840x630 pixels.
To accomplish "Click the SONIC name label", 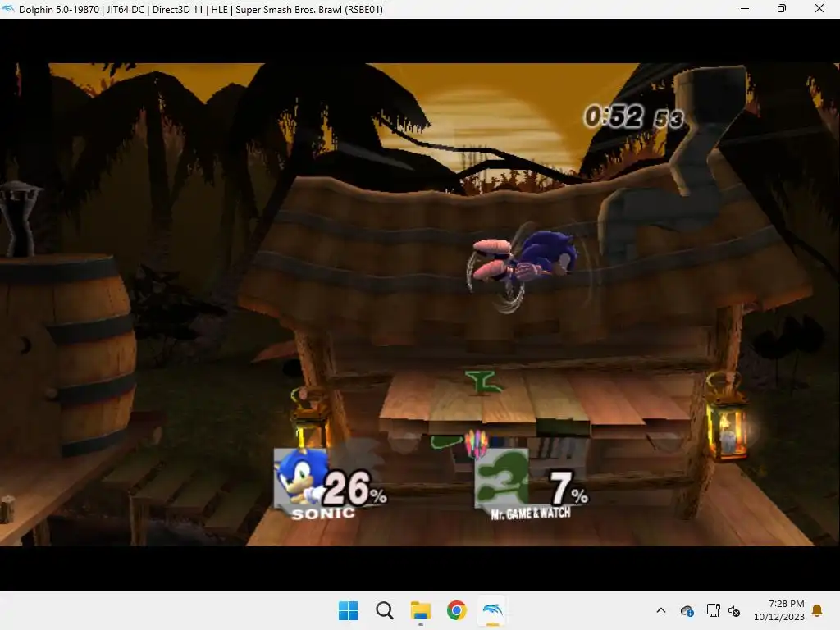I will tap(323, 514).
